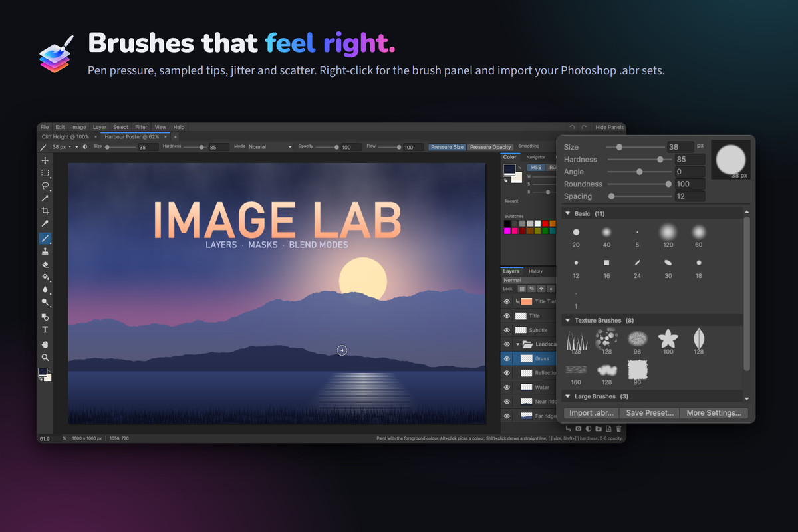This screenshot has height=532, width=798.
Task: Select the Shapes tool
Action: [45, 317]
